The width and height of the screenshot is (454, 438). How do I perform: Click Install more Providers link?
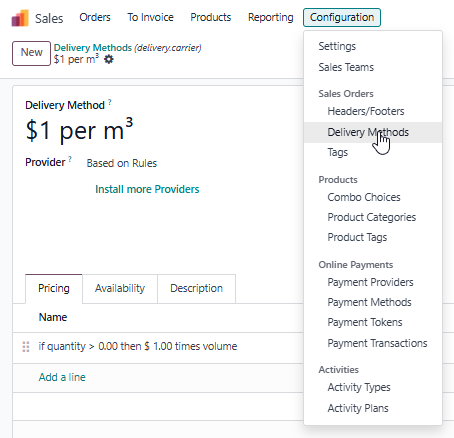147,189
